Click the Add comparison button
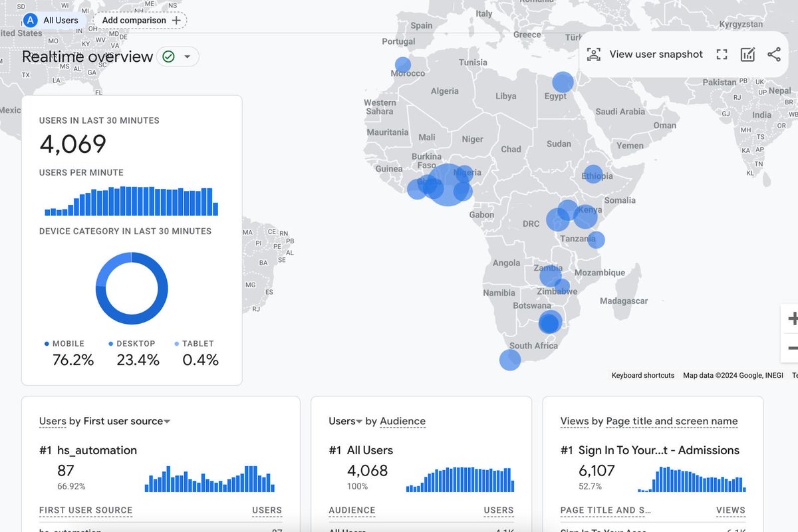798x532 pixels. (x=140, y=20)
